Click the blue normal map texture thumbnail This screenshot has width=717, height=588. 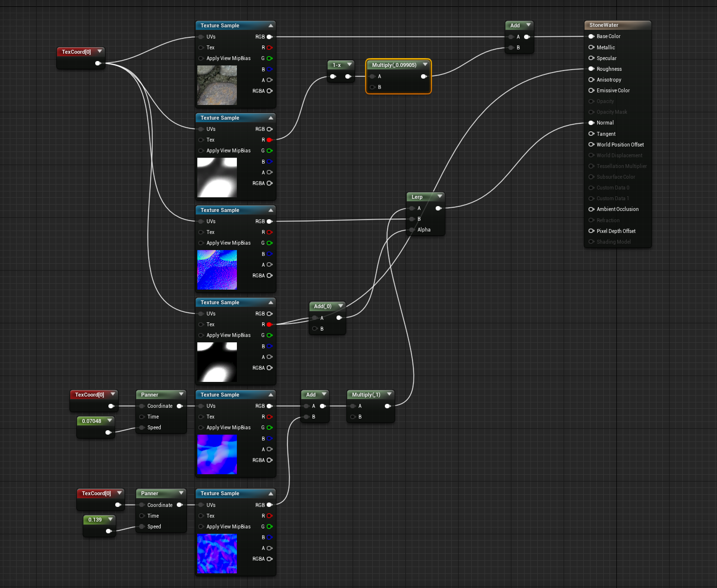(217, 270)
